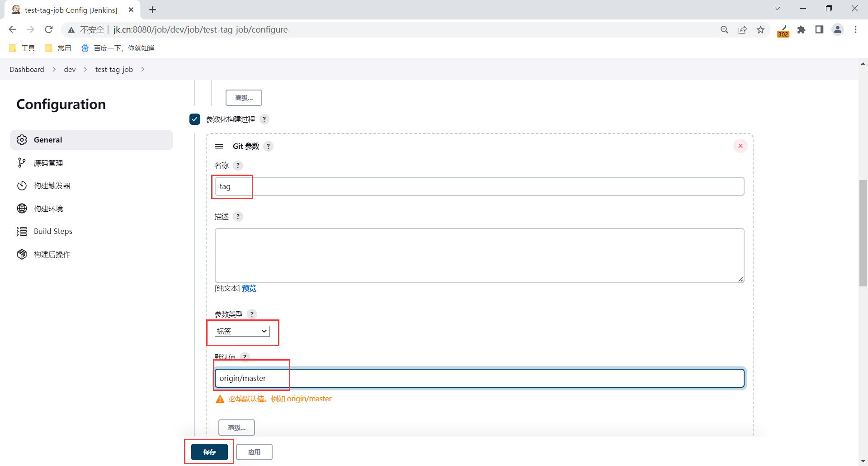Go to dev folder in breadcrumb

70,69
